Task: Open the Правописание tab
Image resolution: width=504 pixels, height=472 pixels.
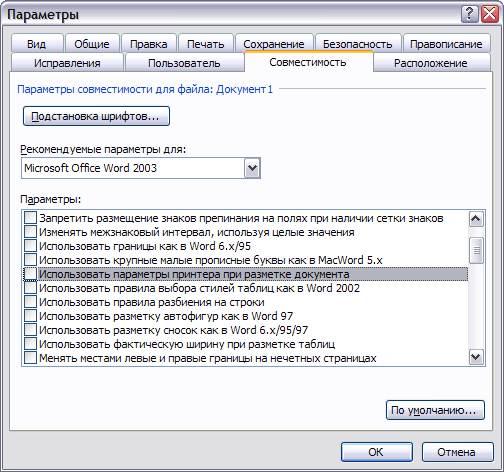Action: [446, 44]
